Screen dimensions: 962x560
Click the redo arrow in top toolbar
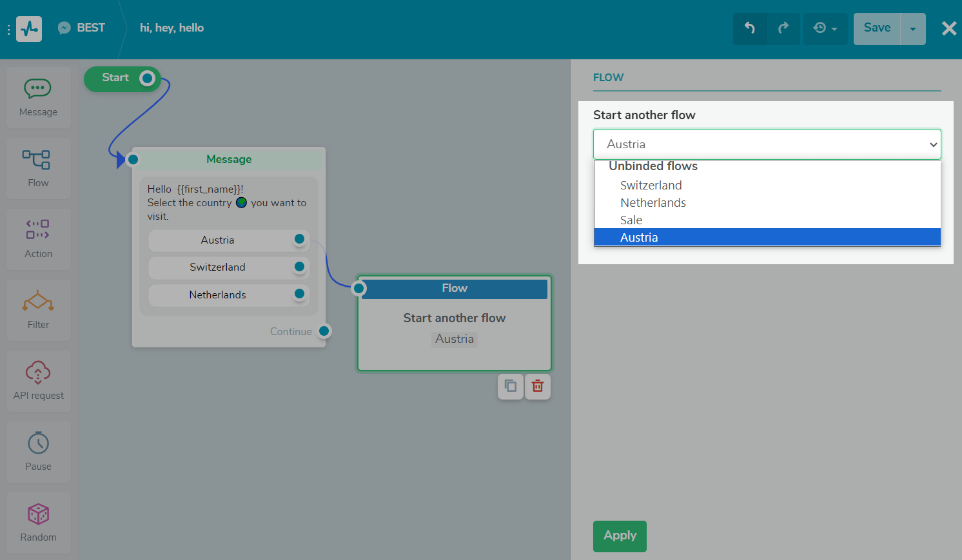click(783, 28)
